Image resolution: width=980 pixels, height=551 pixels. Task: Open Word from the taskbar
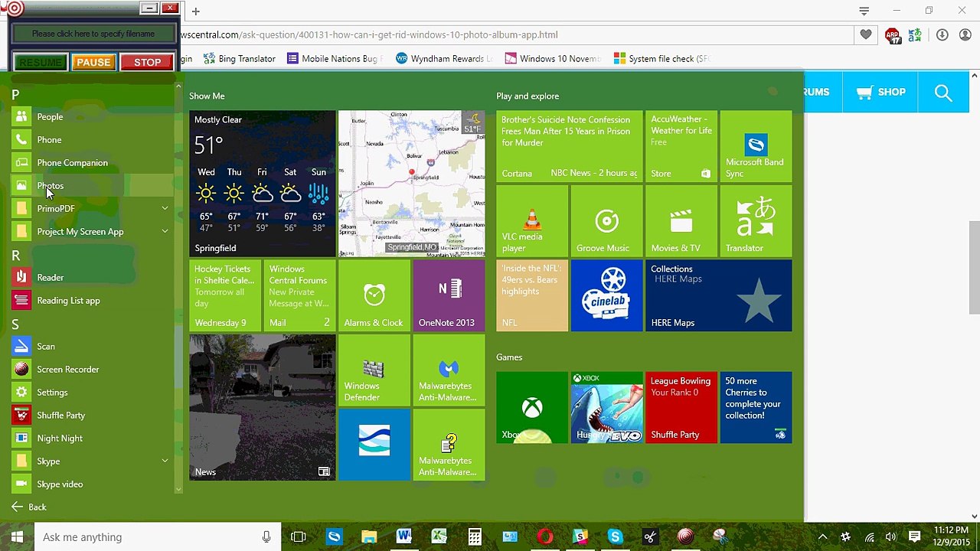[x=403, y=536]
